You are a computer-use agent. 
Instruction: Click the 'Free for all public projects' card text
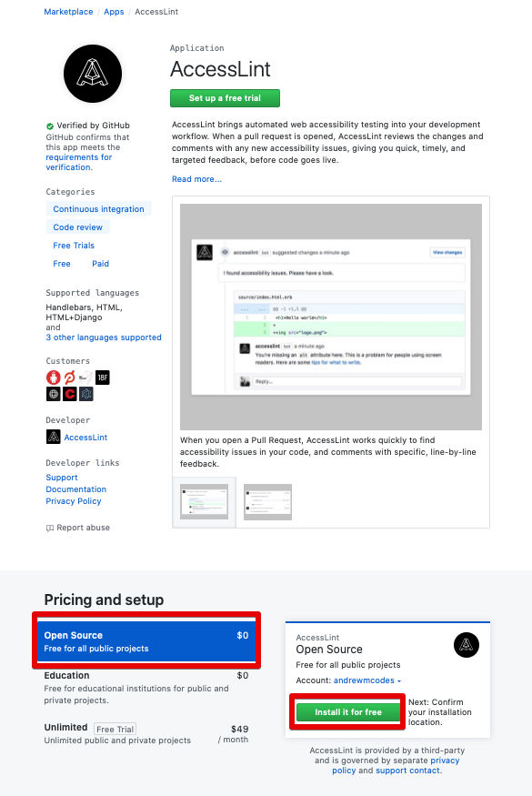[348, 664]
